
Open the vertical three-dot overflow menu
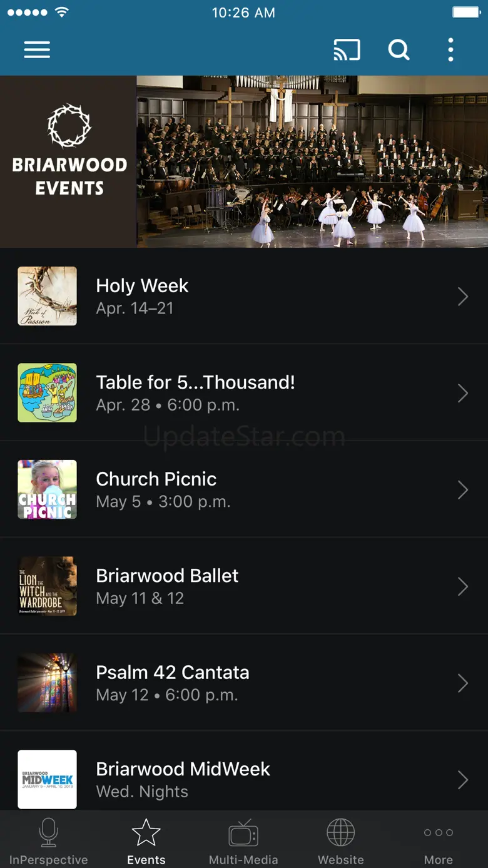(450, 50)
